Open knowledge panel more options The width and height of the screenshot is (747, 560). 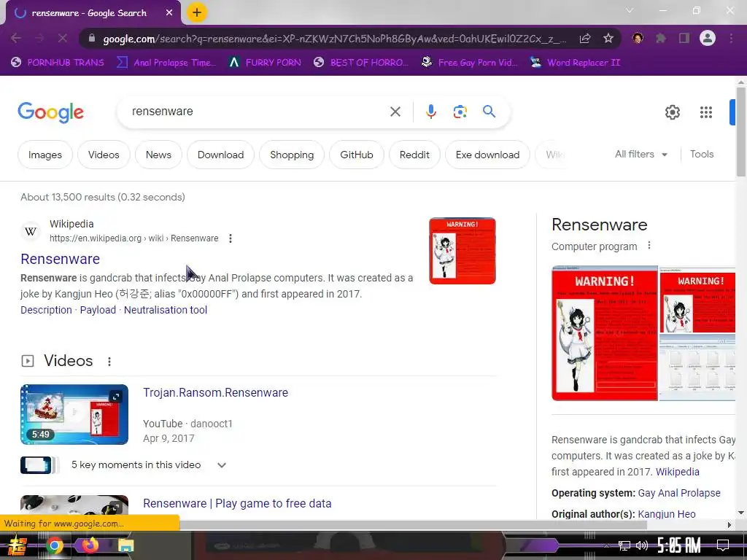pos(649,246)
